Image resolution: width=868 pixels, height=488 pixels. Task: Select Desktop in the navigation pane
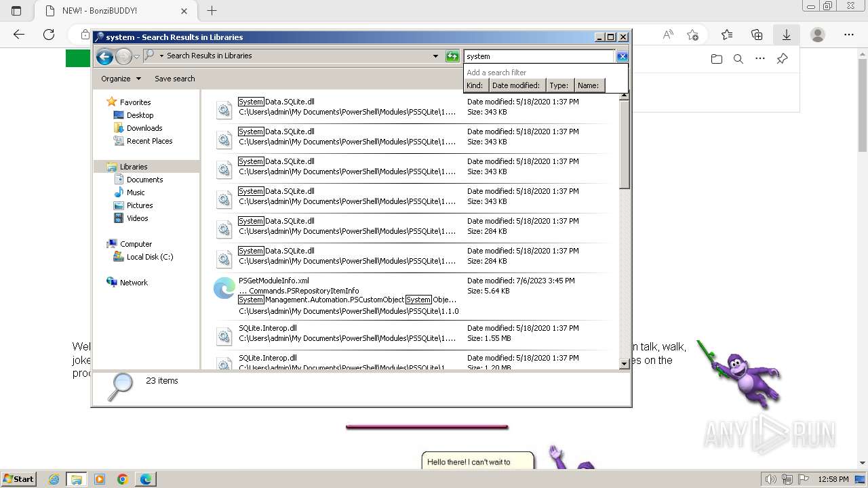pyautogui.click(x=140, y=115)
